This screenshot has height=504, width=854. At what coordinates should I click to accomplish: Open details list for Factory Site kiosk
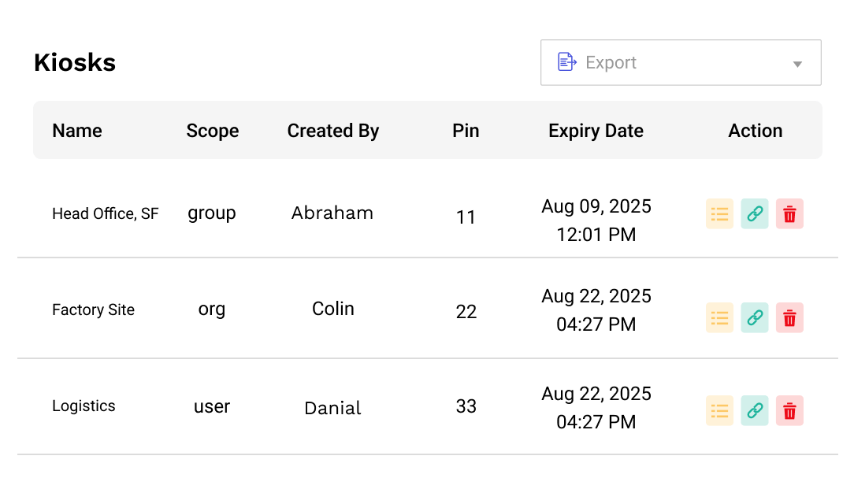pos(719,318)
